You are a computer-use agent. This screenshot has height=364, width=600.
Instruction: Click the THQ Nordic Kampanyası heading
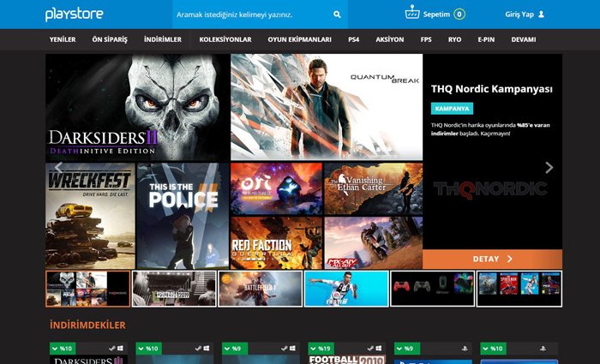(x=492, y=89)
